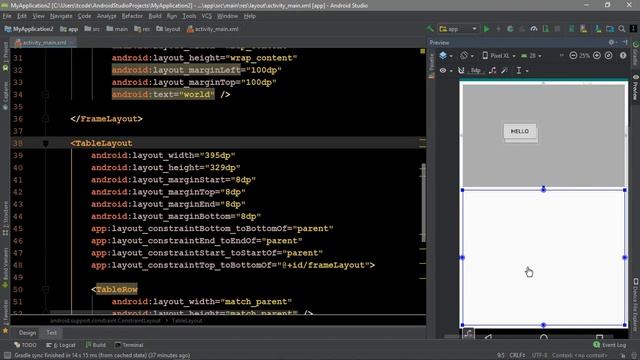This screenshot has height=360, width=640.
Task: Switch to the Text tab
Action: [51, 333]
